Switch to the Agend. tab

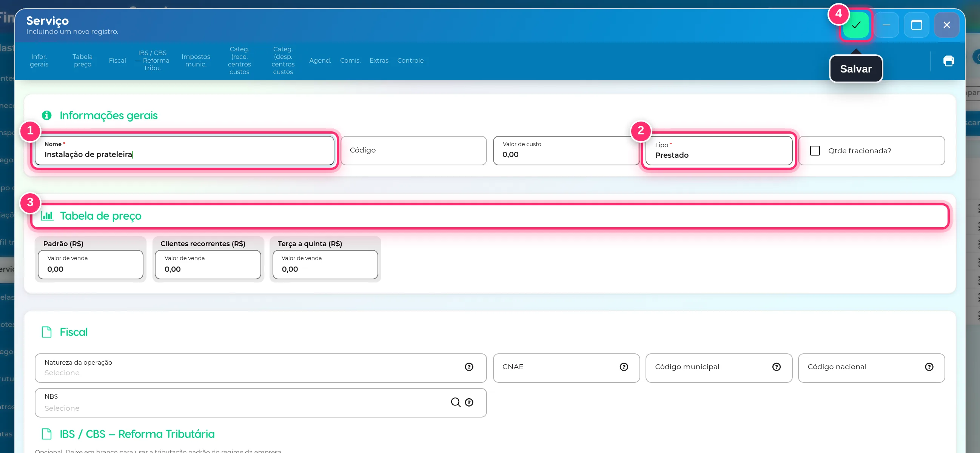[320, 60]
